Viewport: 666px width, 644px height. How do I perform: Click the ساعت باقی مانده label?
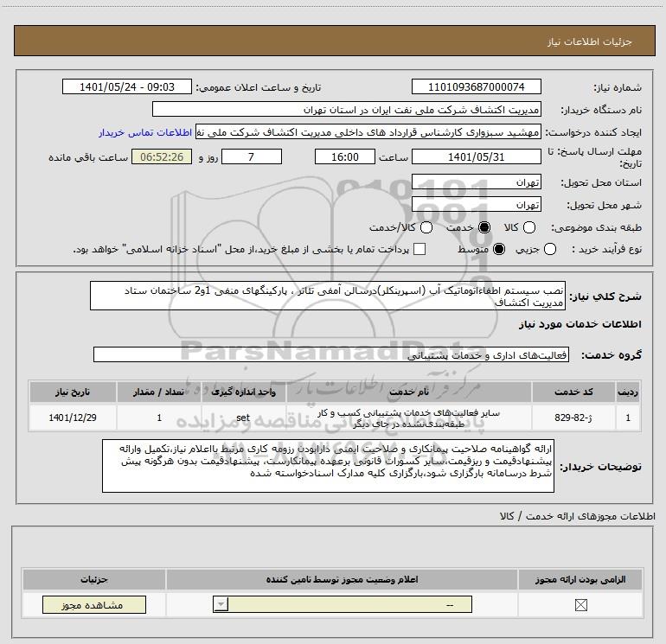click(x=88, y=157)
